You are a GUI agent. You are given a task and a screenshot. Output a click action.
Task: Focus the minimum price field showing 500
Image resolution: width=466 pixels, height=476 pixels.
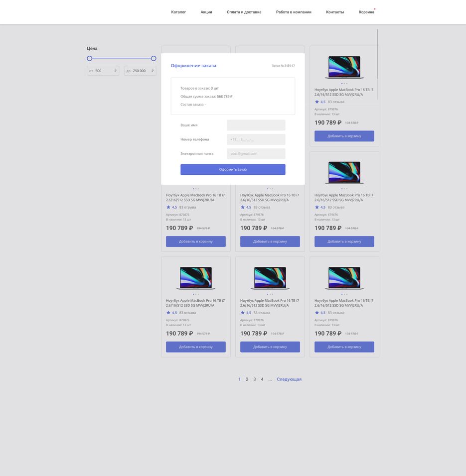[x=103, y=71]
